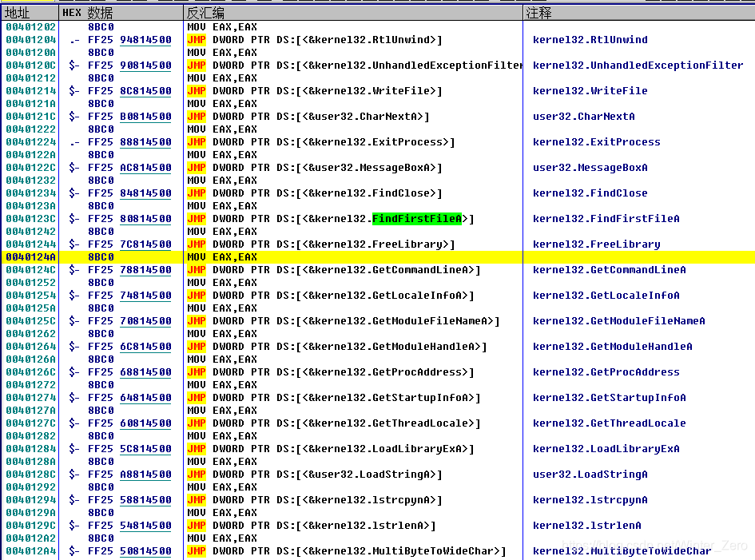Click address 0040123C
The image size is (755, 560).
pyautogui.click(x=31, y=219)
